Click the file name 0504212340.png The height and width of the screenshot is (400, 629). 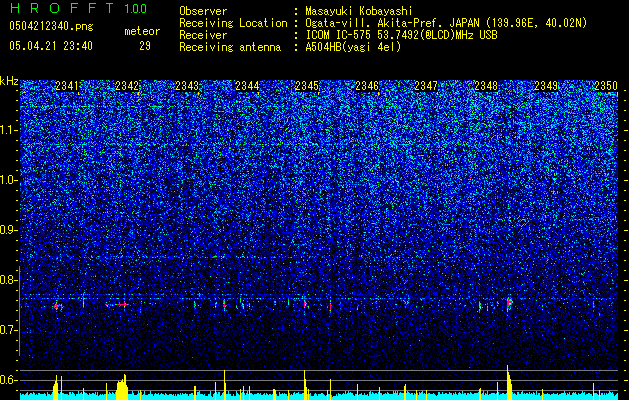click(51, 26)
